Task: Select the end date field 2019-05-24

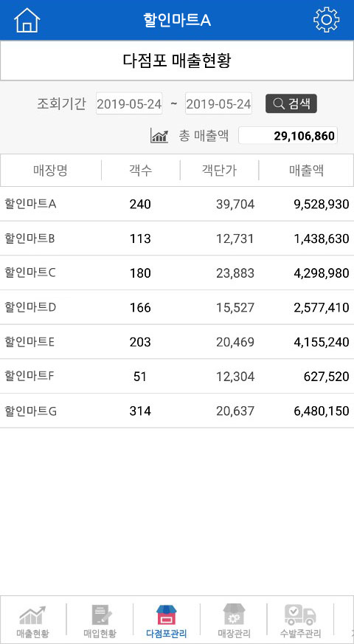Action: pos(218,103)
